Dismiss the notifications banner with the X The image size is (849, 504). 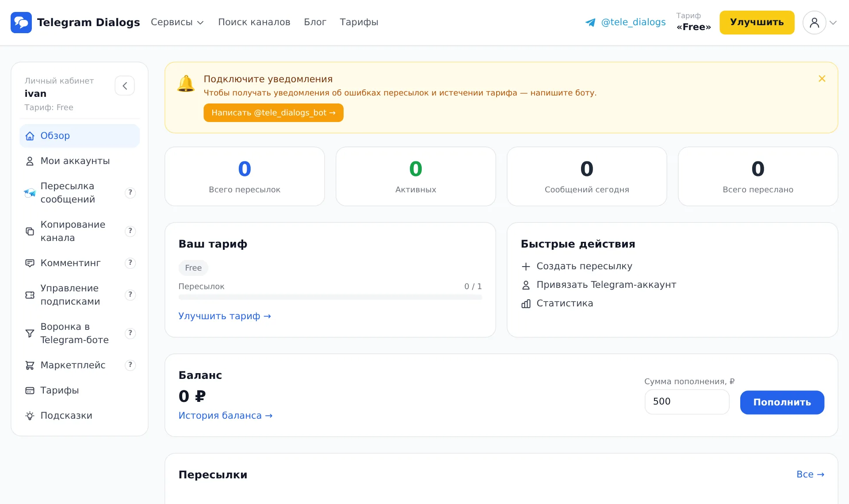click(822, 79)
